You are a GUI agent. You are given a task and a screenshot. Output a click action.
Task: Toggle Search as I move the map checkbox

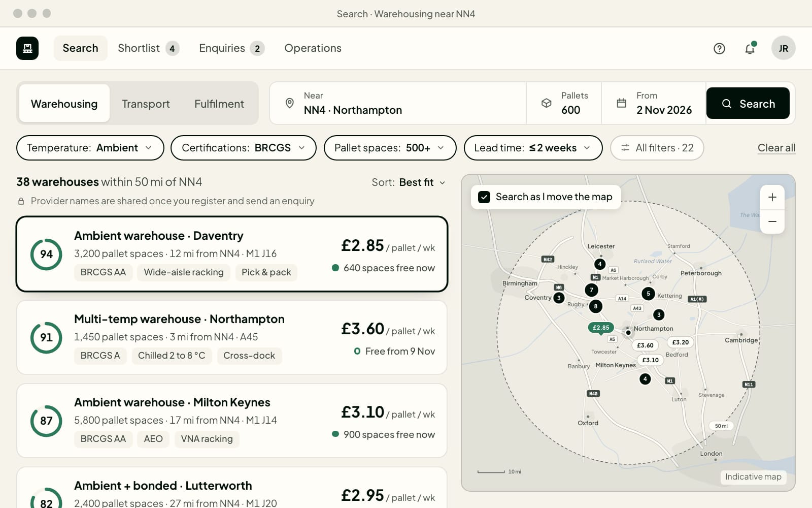pyautogui.click(x=484, y=197)
